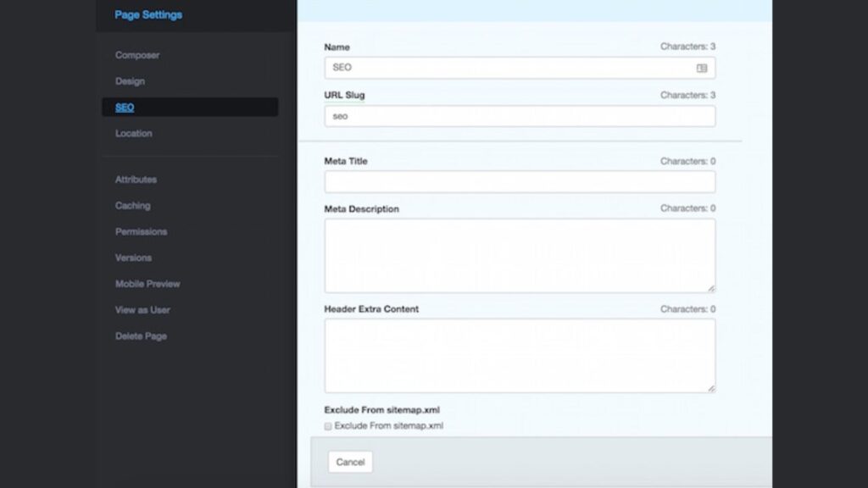
Task: Grab the Meta Description resize handle
Action: [711, 288]
